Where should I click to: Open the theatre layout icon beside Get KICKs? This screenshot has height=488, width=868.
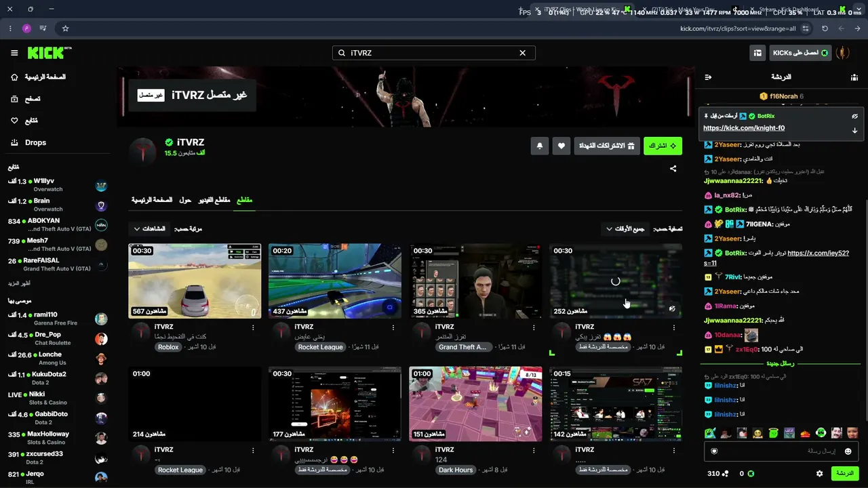[x=757, y=53]
